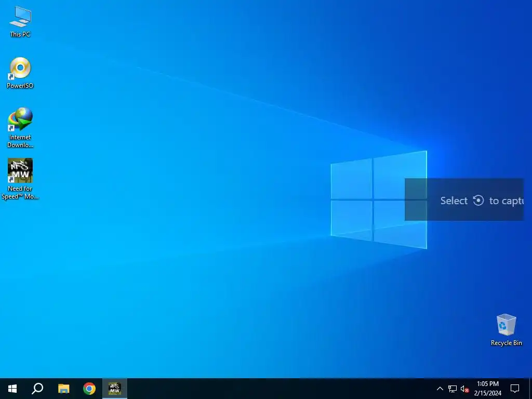The height and width of the screenshot is (399, 532).
Task: Open the muted volume tray icon
Action: (464, 389)
